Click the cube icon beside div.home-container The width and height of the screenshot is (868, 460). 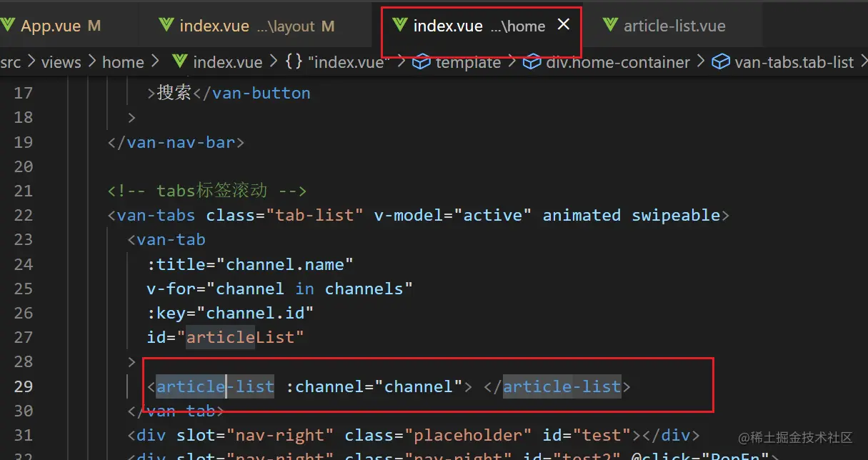click(532, 62)
